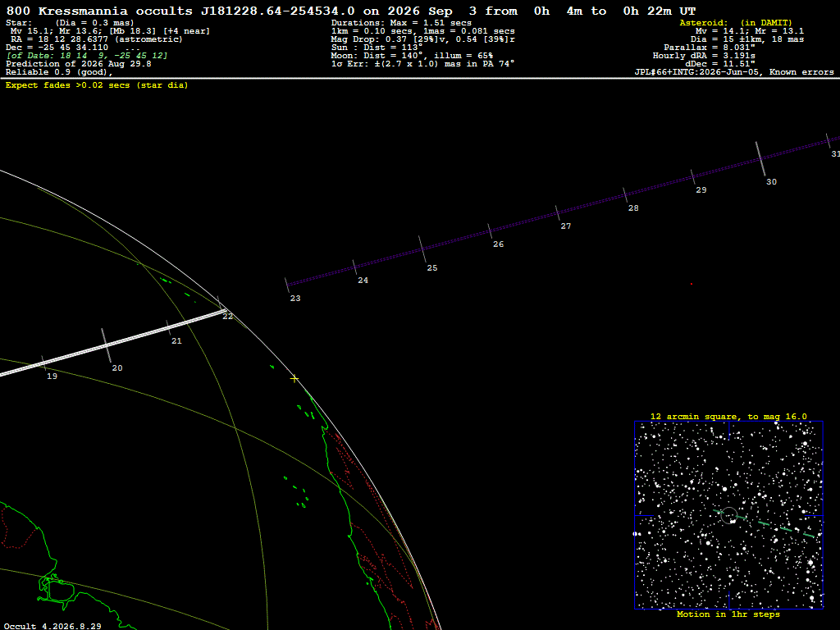Click time tick 27 on the purple track
The image size is (840, 630).
click(x=558, y=212)
